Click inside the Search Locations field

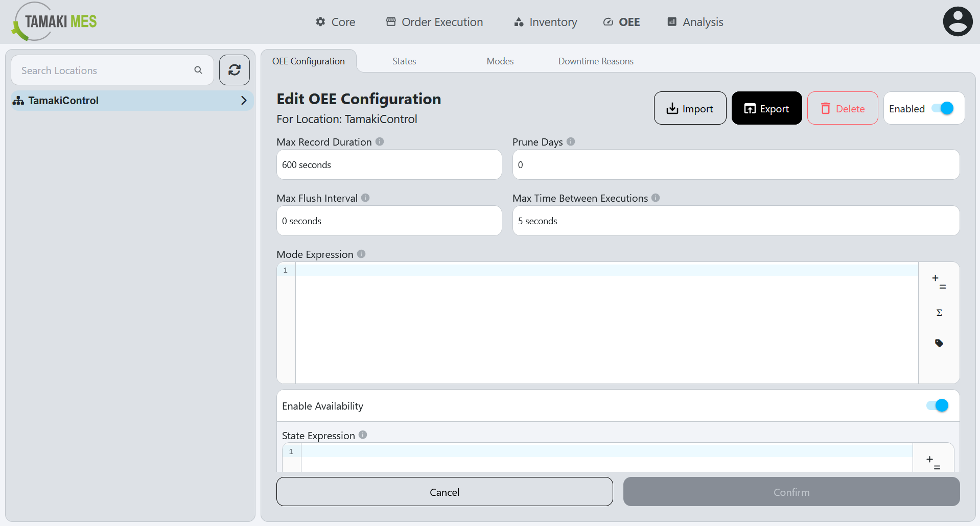pos(102,70)
